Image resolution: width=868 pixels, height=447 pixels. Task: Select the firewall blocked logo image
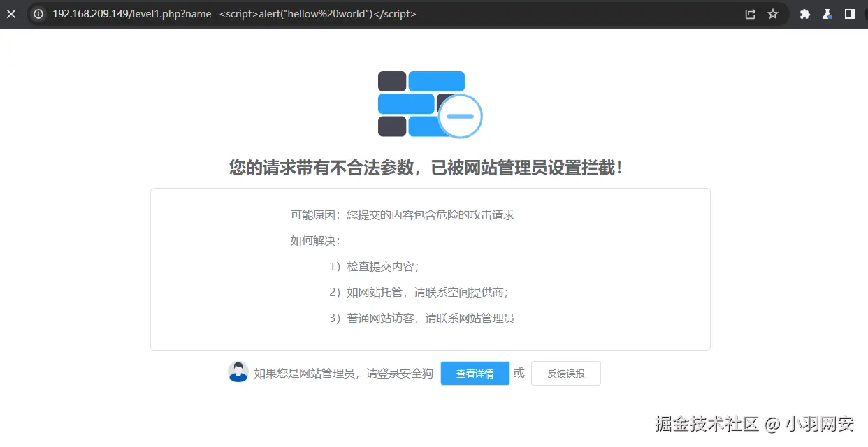[x=430, y=104]
